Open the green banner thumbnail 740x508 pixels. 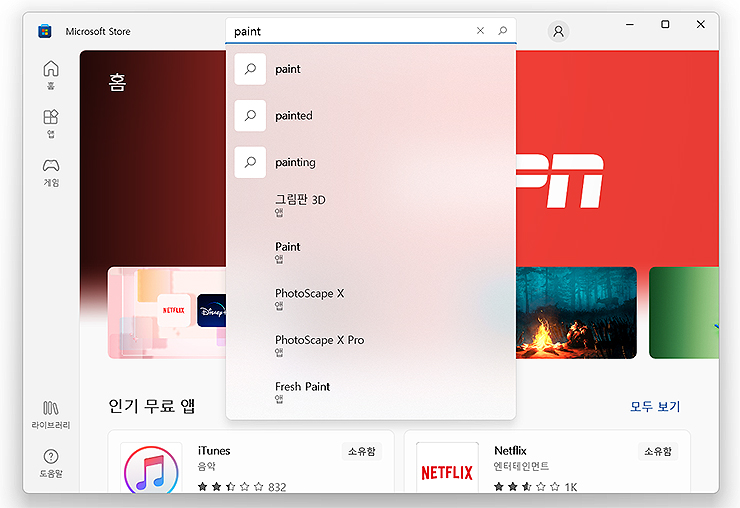coord(684,313)
